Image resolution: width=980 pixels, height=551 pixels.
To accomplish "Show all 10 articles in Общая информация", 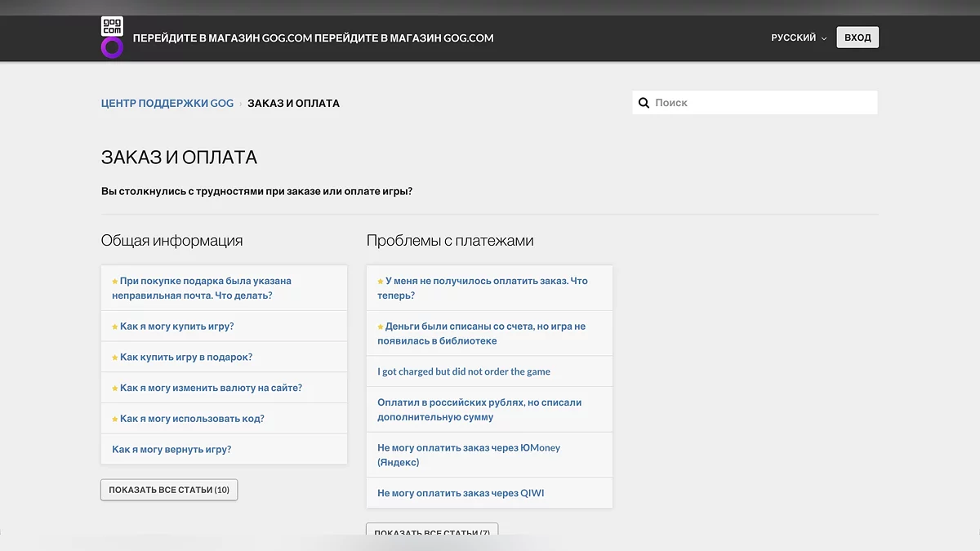I will 169,490.
